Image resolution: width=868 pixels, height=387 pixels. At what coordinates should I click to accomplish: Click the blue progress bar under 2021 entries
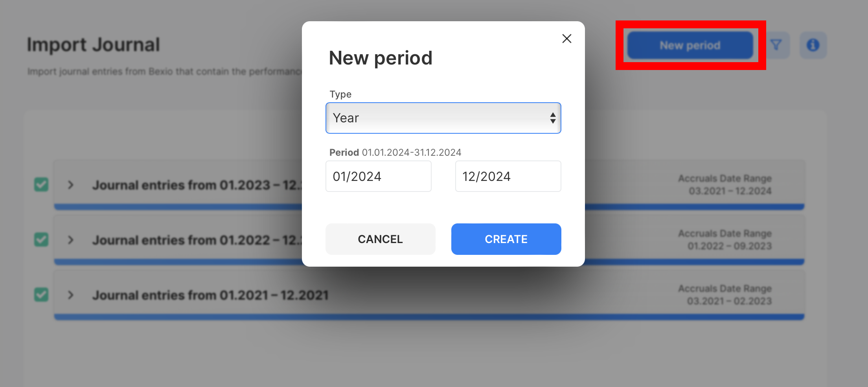click(428, 317)
